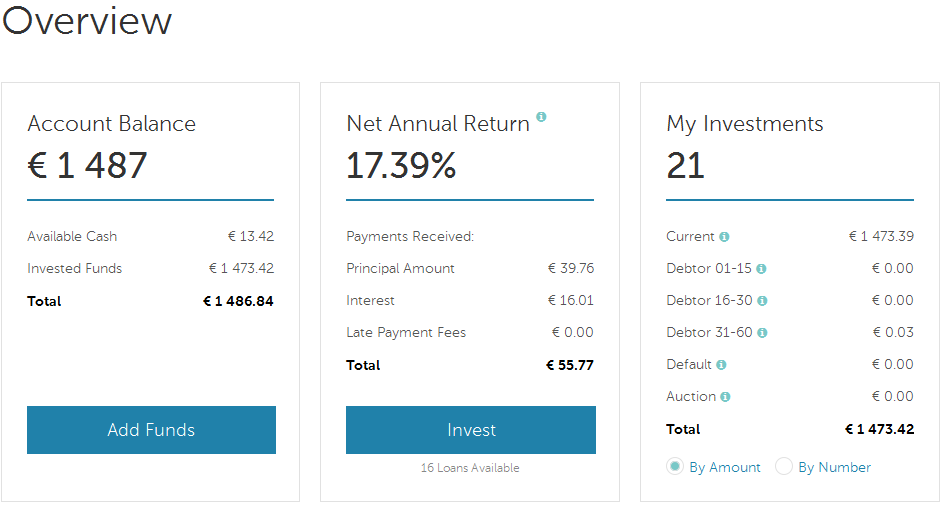The height and width of the screenshot is (507, 945).
Task: Click the Account Balance card heading
Action: [112, 124]
